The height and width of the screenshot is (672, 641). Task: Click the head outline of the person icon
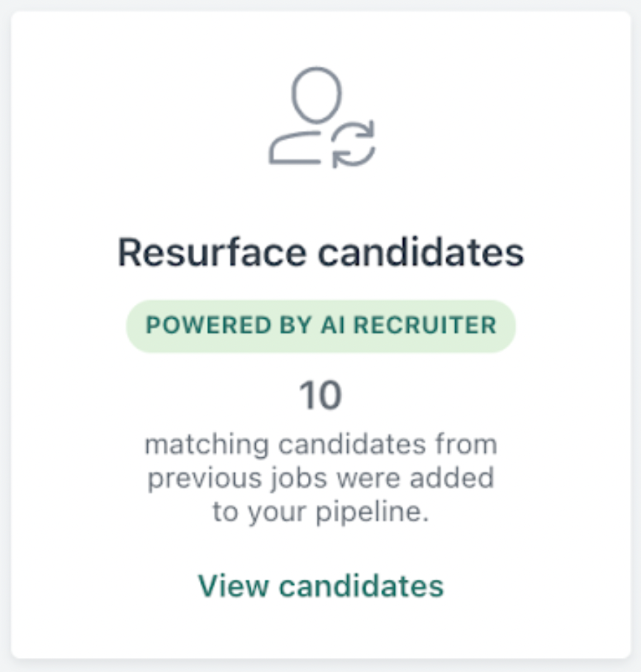point(317,94)
